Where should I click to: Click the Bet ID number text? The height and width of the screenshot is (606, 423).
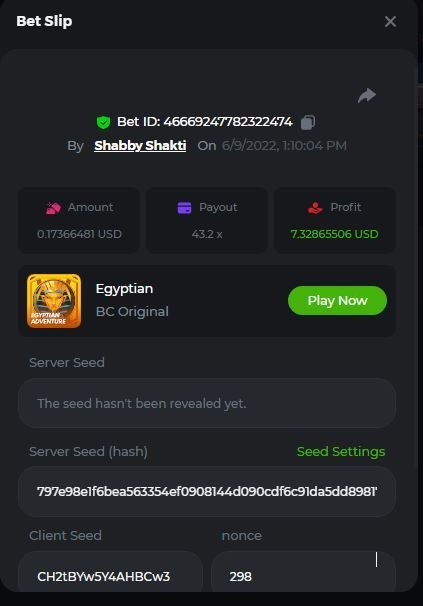(228, 122)
